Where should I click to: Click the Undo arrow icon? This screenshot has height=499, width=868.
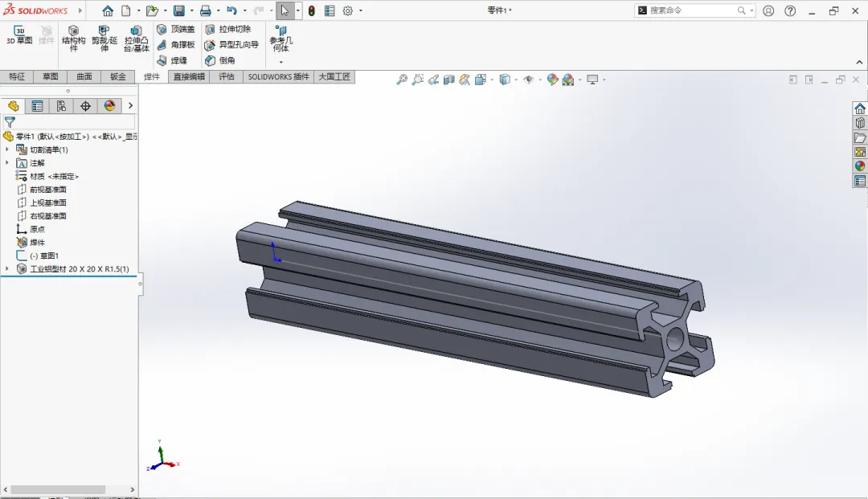point(232,10)
